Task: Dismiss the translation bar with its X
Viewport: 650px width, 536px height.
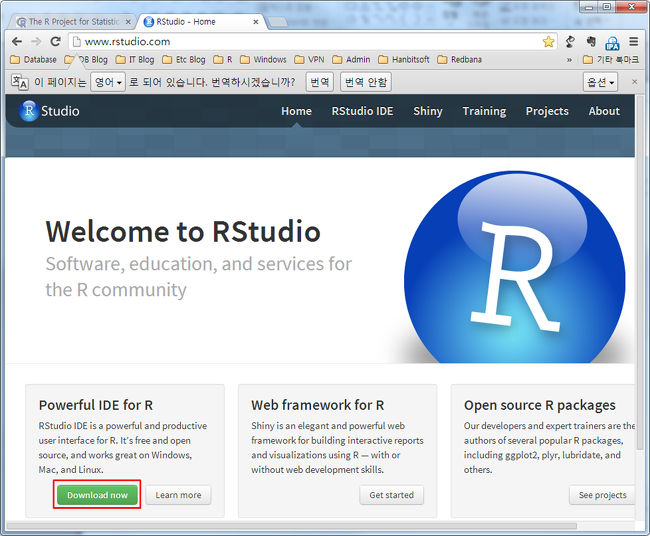Action: point(634,82)
